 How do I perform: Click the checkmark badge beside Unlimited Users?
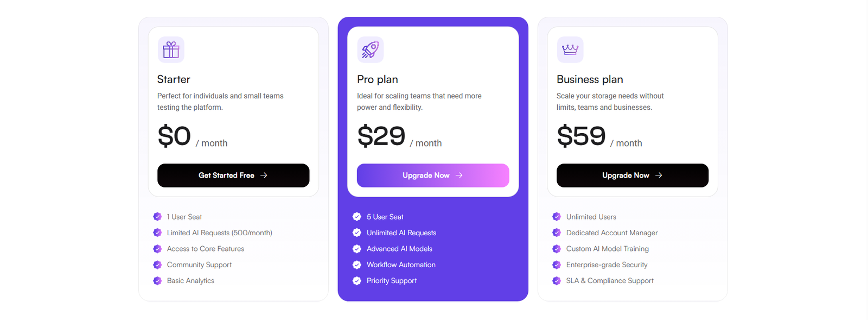pyautogui.click(x=557, y=217)
